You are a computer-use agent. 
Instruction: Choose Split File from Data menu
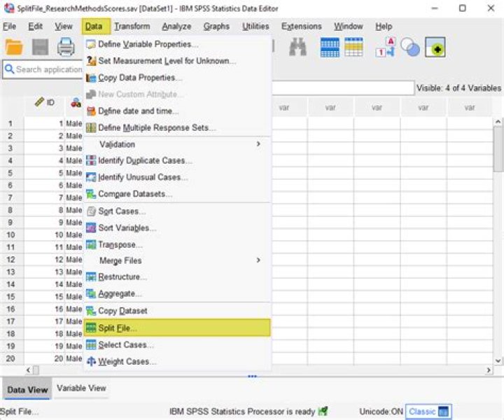coord(118,328)
